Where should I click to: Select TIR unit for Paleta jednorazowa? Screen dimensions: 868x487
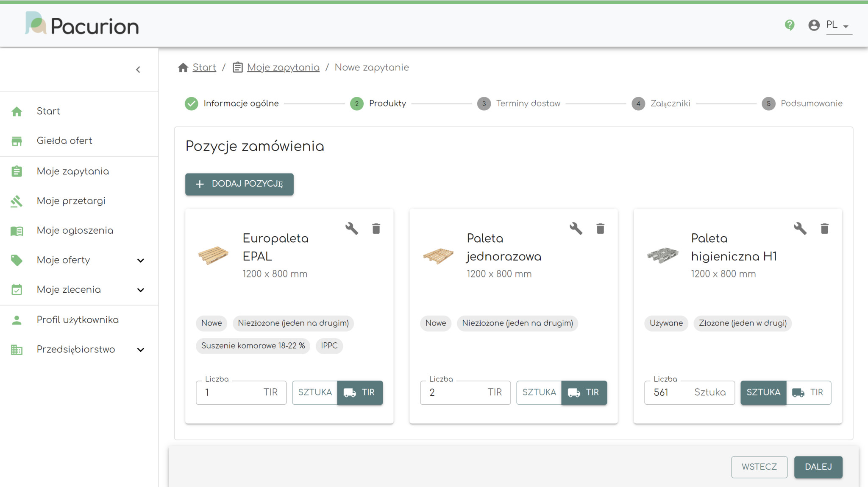tap(584, 392)
